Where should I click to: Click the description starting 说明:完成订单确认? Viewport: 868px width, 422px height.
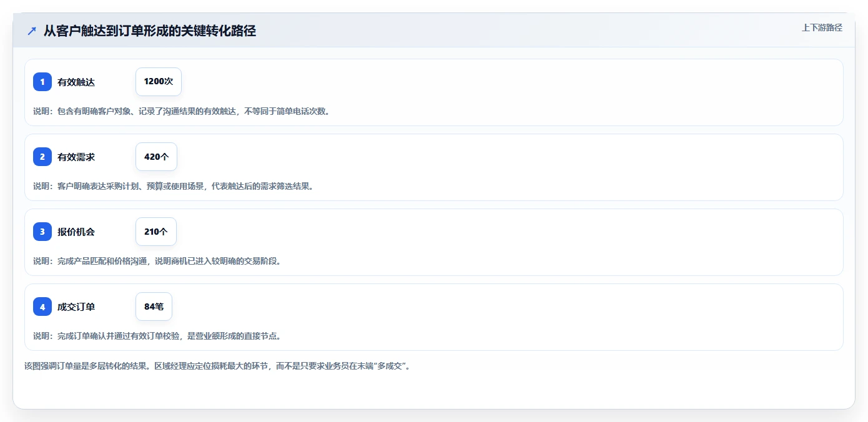(x=157, y=336)
